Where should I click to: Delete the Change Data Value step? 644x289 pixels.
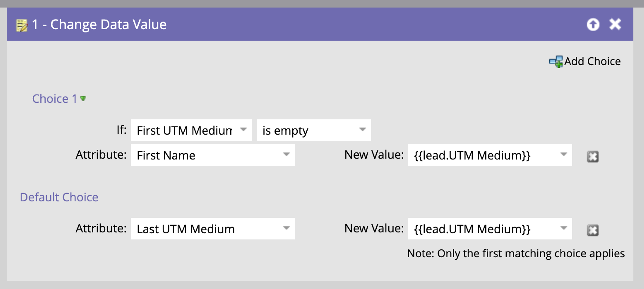615,24
